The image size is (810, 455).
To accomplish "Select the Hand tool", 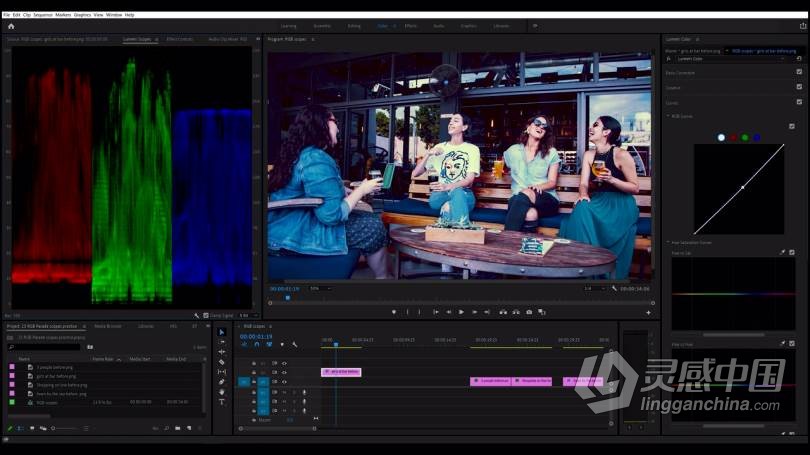I will [222, 392].
